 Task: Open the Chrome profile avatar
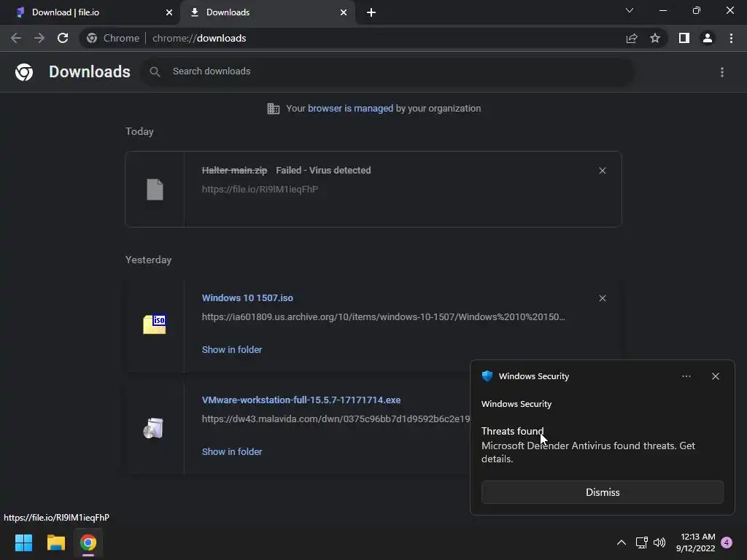click(708, 38)
